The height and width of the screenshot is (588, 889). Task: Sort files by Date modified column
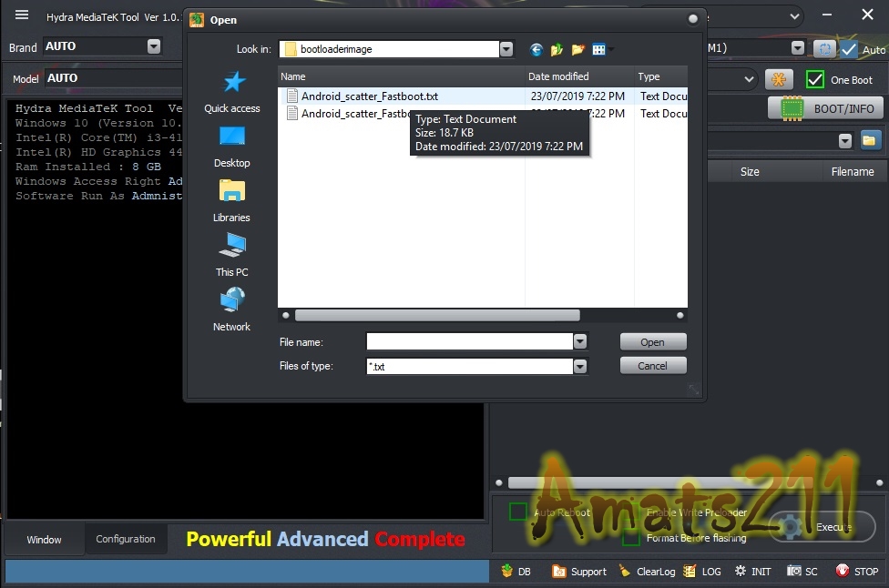click(579, 76)
